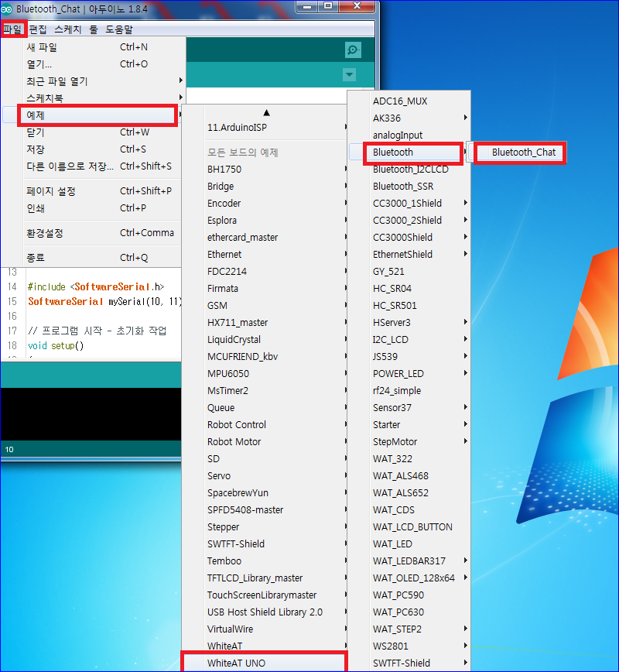This screenshot has width=619, height=672.
Task: Open Ethernet examples
Action: click(x=265, y=255)
